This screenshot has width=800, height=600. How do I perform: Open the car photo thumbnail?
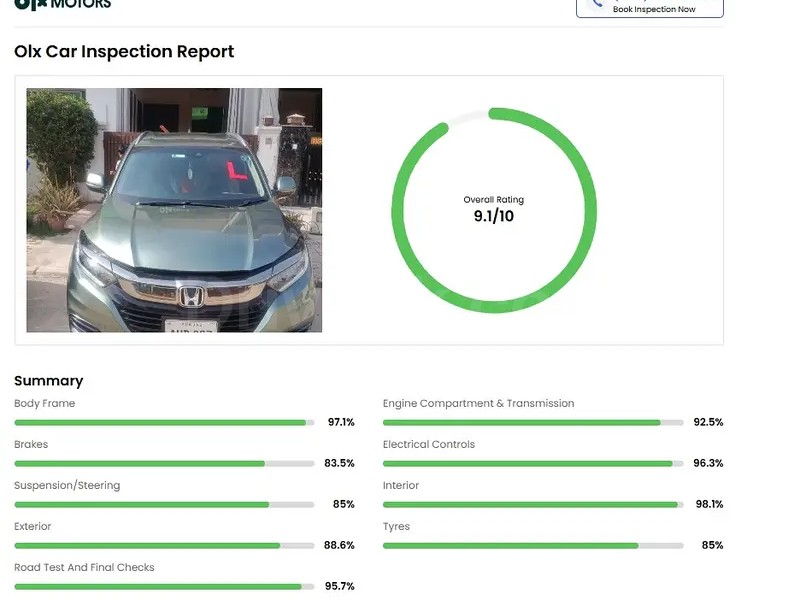(174, 210)
